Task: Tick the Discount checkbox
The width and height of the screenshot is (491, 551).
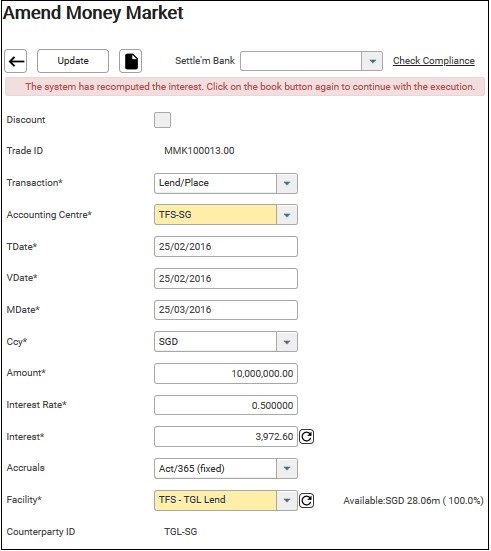Action: coord(162,120)
